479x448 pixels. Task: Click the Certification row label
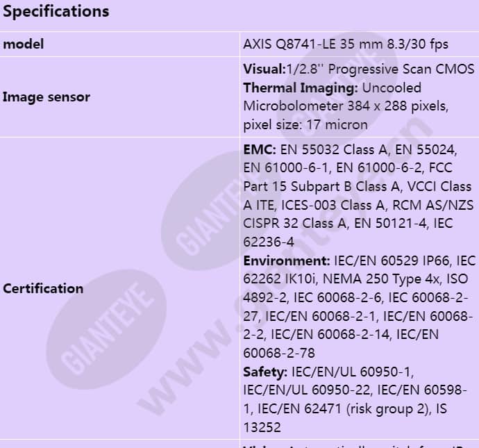[x=43, y=288]
